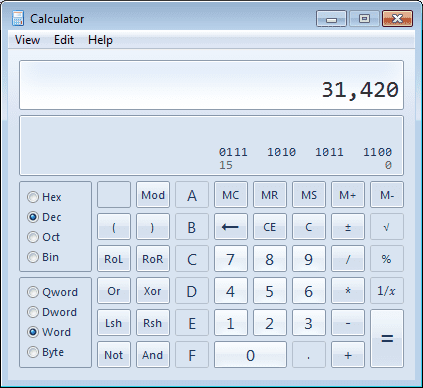Click the digit 7 key
This screenshot has width=423, height=388.
point(231,259)
